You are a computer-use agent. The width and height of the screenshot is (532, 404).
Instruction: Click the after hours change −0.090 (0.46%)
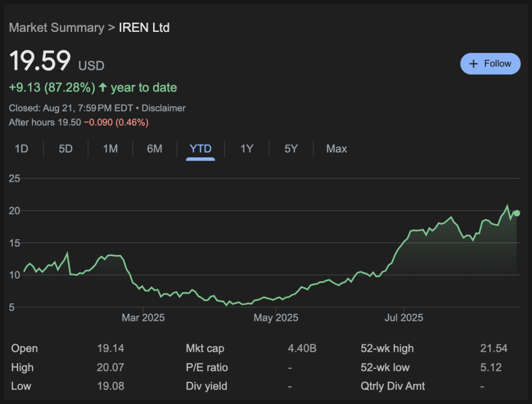point(116,122)
